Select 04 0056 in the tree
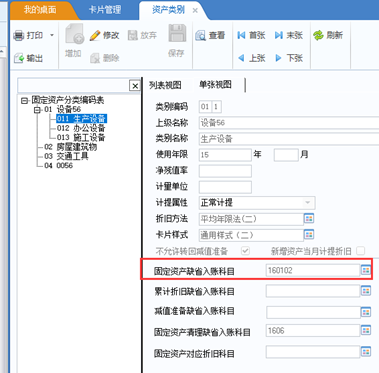This screenshot has width=379, height=373. 58,165
